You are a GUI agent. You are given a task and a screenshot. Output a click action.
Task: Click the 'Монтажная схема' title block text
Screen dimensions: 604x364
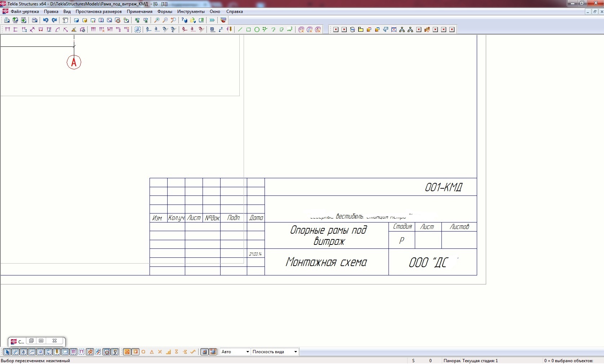326,262
